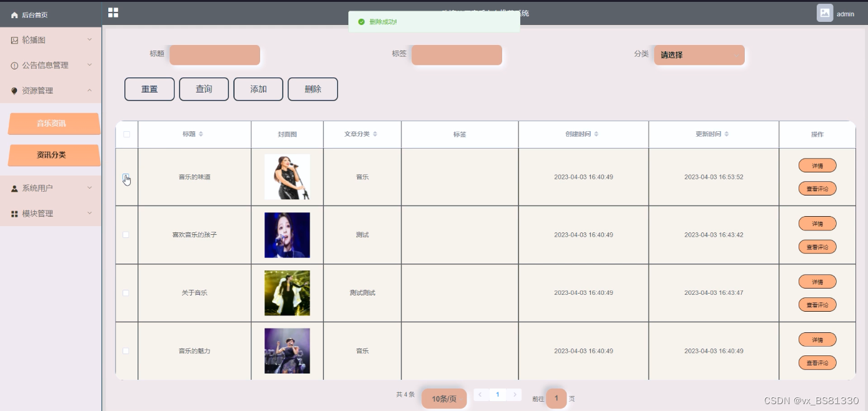The height and width of the screenshot is (411, 868).
Task: Check the row 音乐的味道 checkbox
Action: pyautogui.click(x=126, y=177)
